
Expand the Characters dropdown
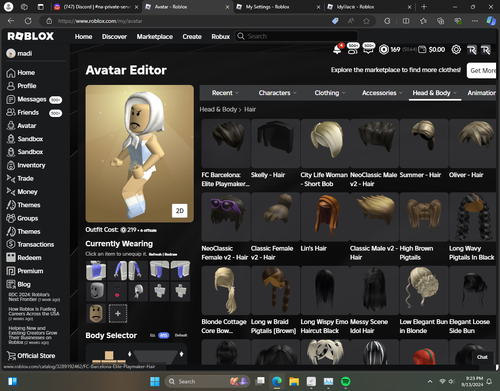pyautogui.click(x=277, y=93)
